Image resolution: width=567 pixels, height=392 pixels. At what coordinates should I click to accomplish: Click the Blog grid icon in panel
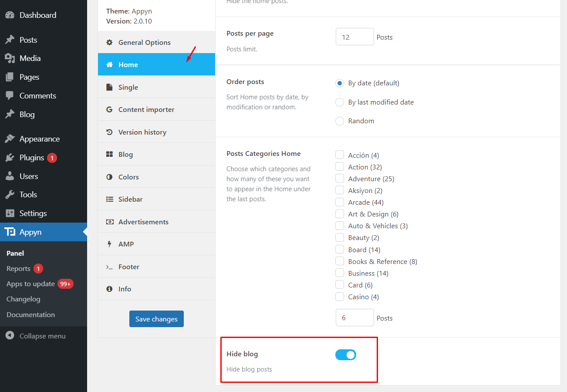(110, 155)
